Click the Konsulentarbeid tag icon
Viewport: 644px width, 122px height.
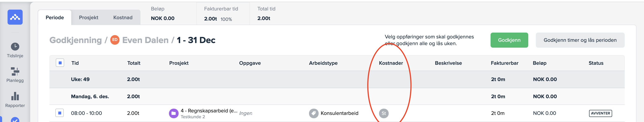(x=313, y=113)
